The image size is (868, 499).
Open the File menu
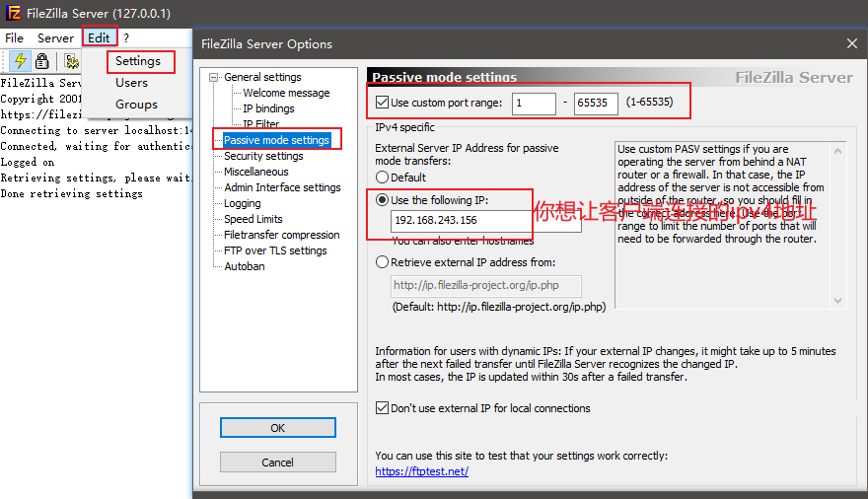tap(15, 37)
